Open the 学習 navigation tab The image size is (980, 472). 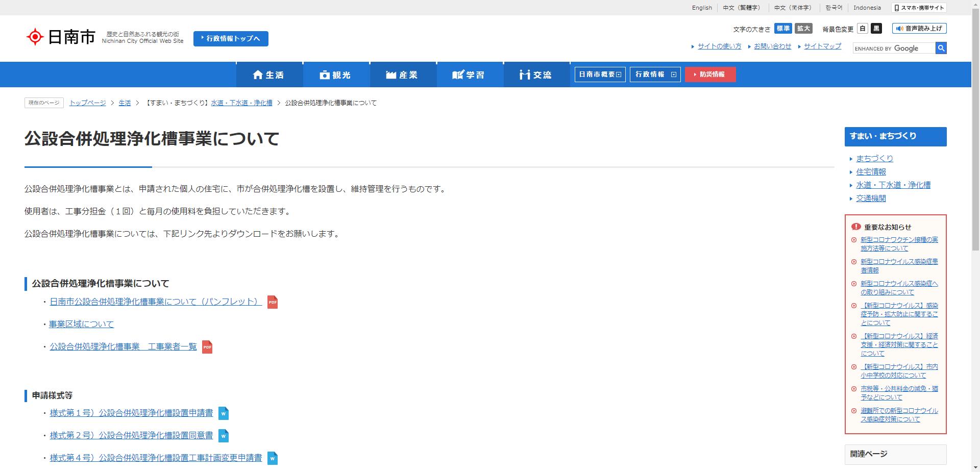tap(470, 74)
